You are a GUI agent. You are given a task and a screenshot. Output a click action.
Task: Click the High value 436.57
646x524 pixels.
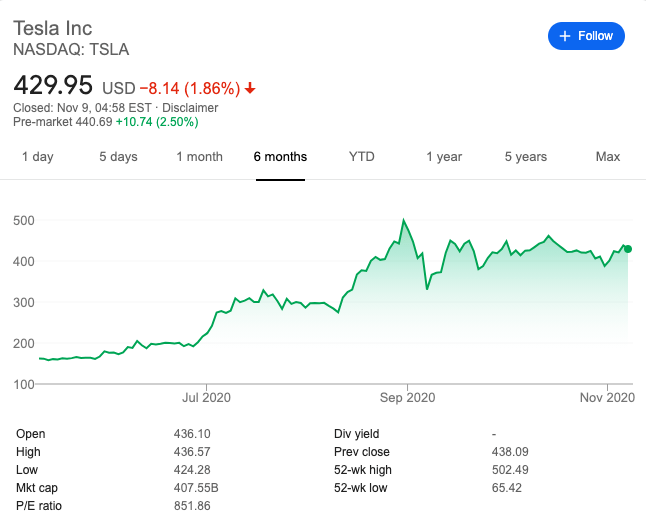(192, 452)
